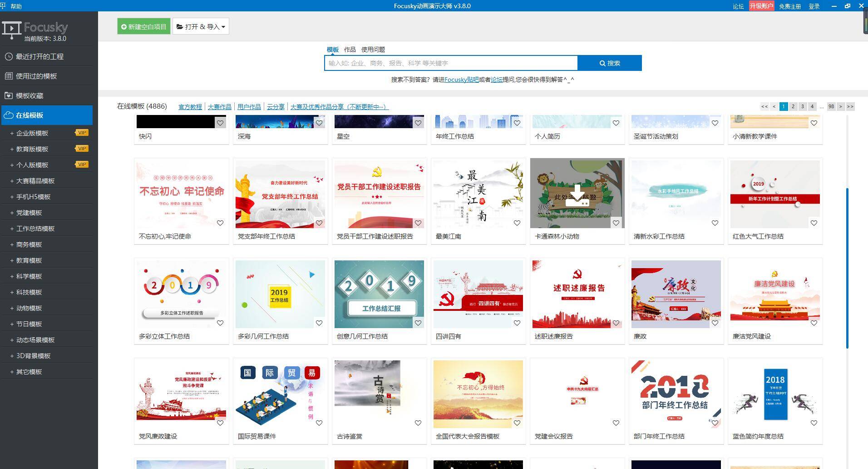Open the 官方教程 link

pyautogui.click(x=190, y=107)
